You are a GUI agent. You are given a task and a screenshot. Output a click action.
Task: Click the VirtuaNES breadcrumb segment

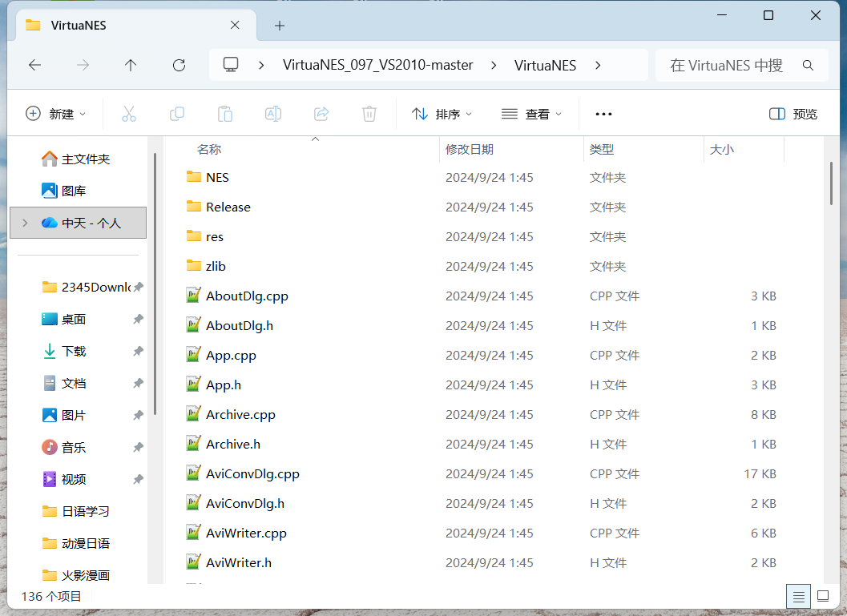[x=545, y=66]
